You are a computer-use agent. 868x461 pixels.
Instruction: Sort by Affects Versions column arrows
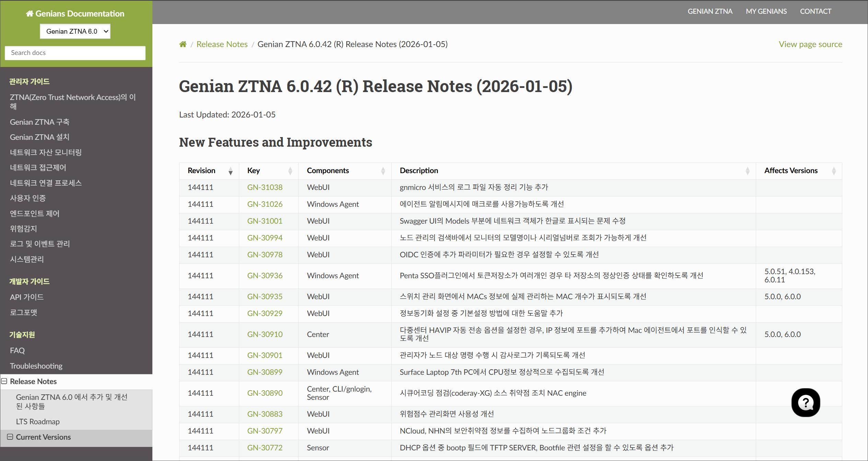click(x=834, y=171)
